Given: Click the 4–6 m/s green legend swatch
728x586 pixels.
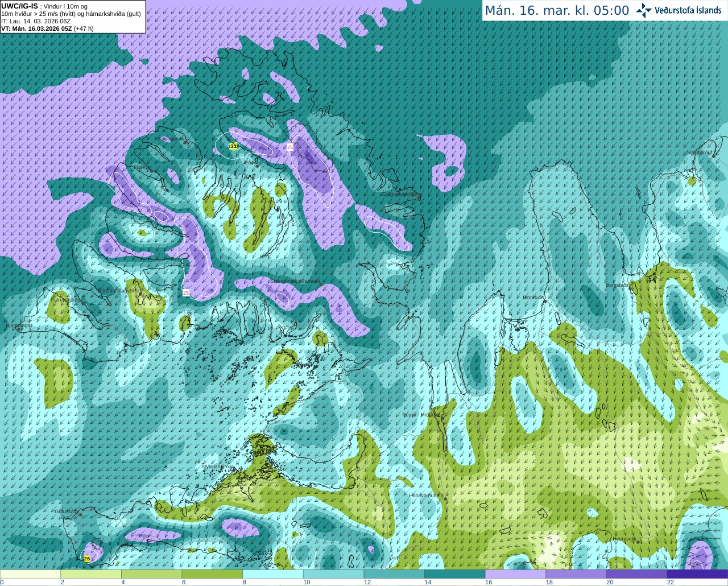Looking at the screenshot, I should tap(151, 574).
